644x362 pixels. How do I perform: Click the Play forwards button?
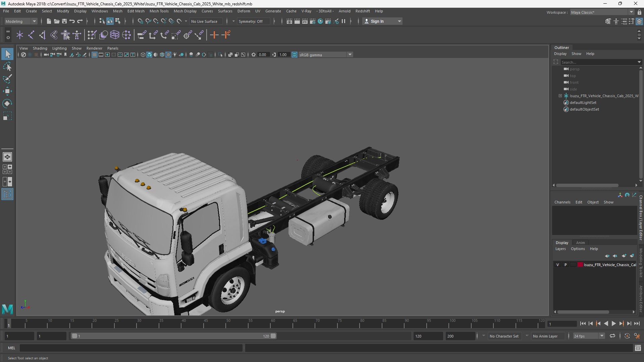point(613,324)
